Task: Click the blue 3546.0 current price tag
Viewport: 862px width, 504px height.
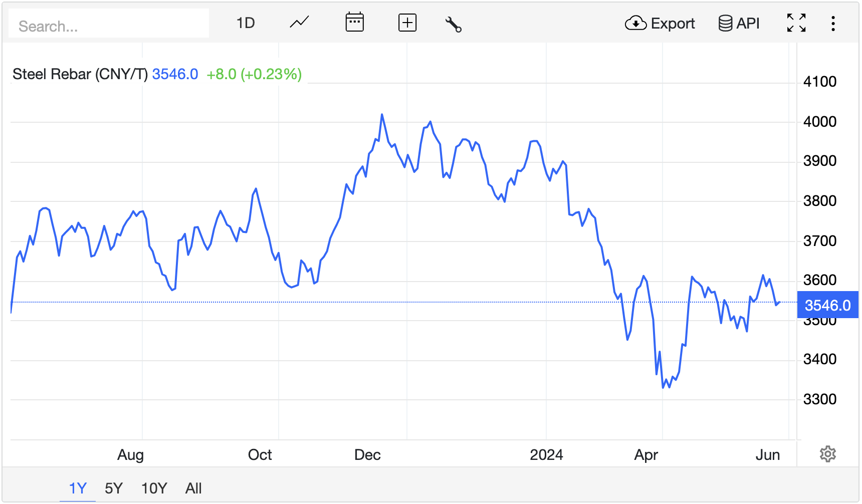Action: (827, 305)
